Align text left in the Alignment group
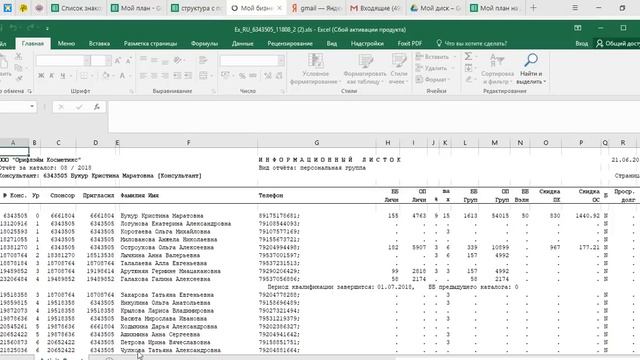 click(x=143, y=76)
